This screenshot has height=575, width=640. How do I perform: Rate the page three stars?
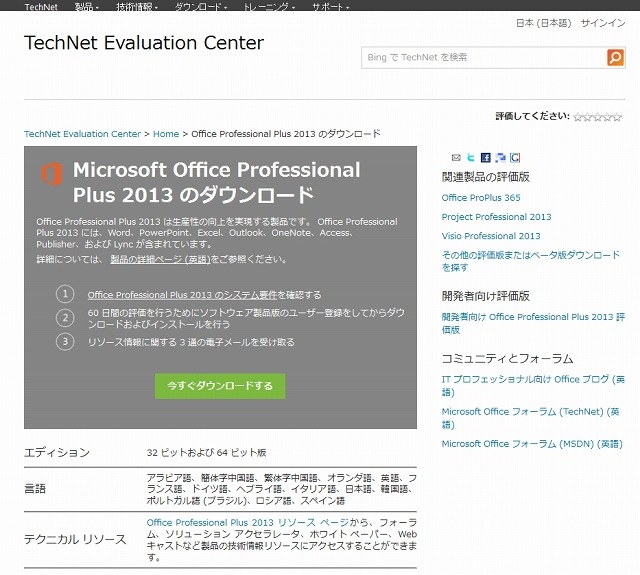pos(598,117)
